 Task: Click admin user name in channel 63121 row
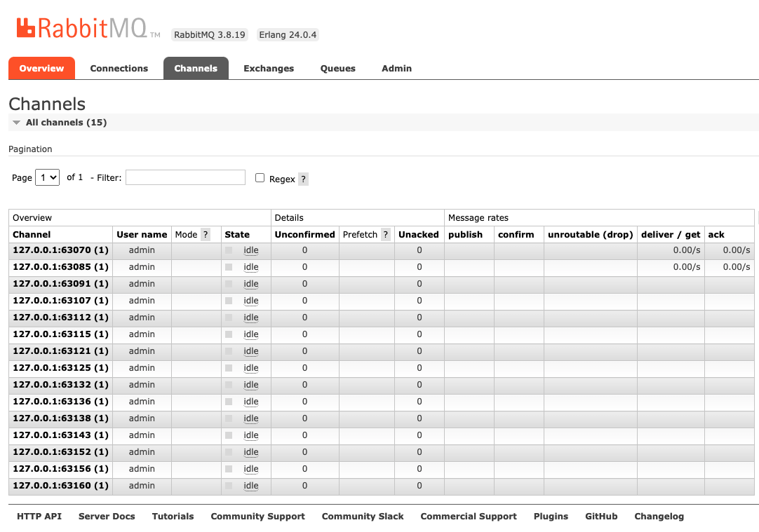point(142,351)
